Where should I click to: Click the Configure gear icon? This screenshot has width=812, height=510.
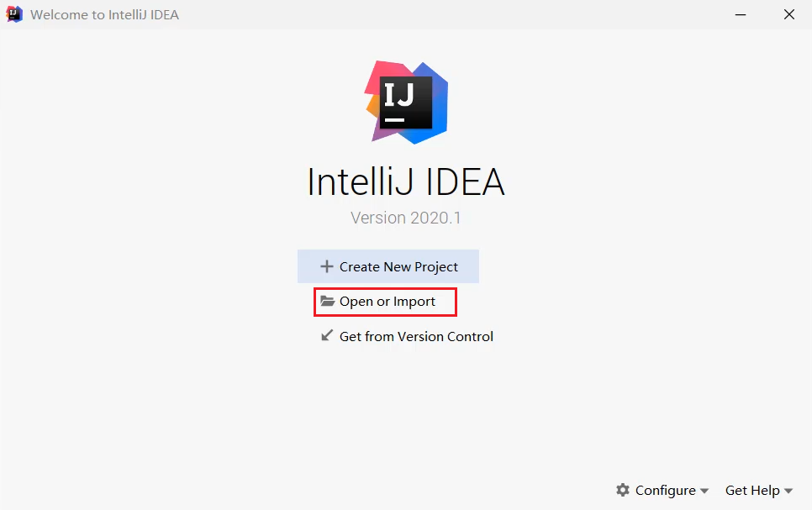coord(623,490)
